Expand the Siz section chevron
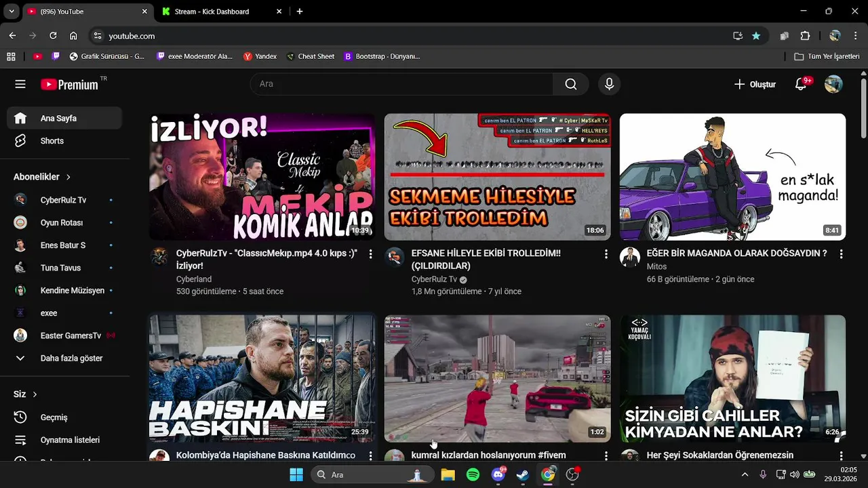The height and width of the screenshot is (488, 868). pos(35,394)
